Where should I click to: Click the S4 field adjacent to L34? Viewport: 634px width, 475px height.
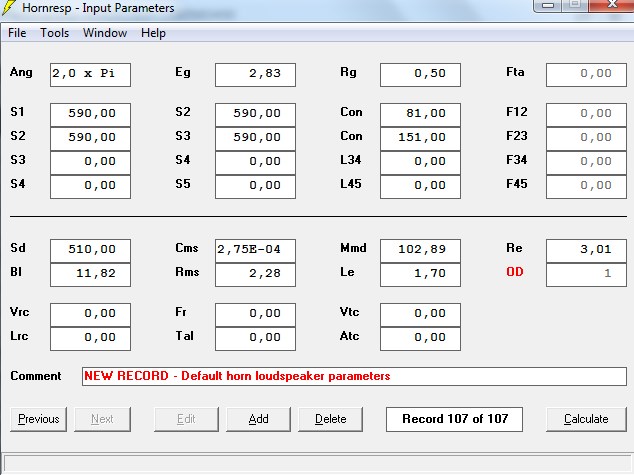point(255,163)
